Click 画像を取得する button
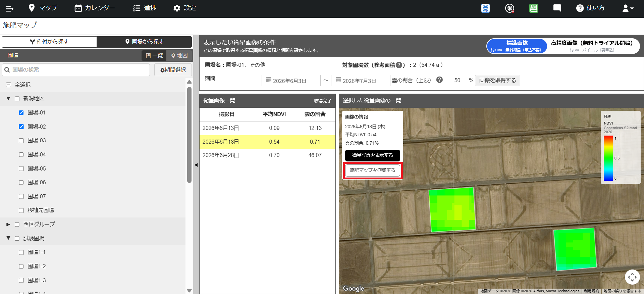The width and height of the screenshot is (644, 294). click(x=497, y=81)
